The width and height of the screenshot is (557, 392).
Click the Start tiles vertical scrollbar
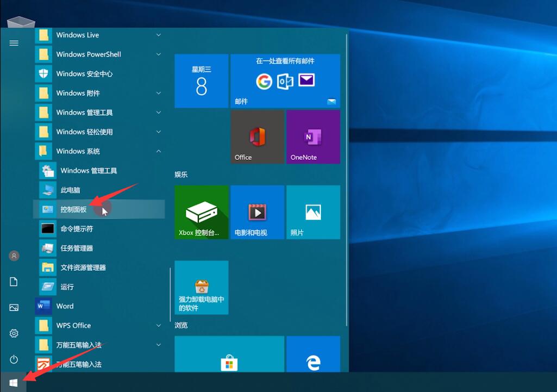347,179
